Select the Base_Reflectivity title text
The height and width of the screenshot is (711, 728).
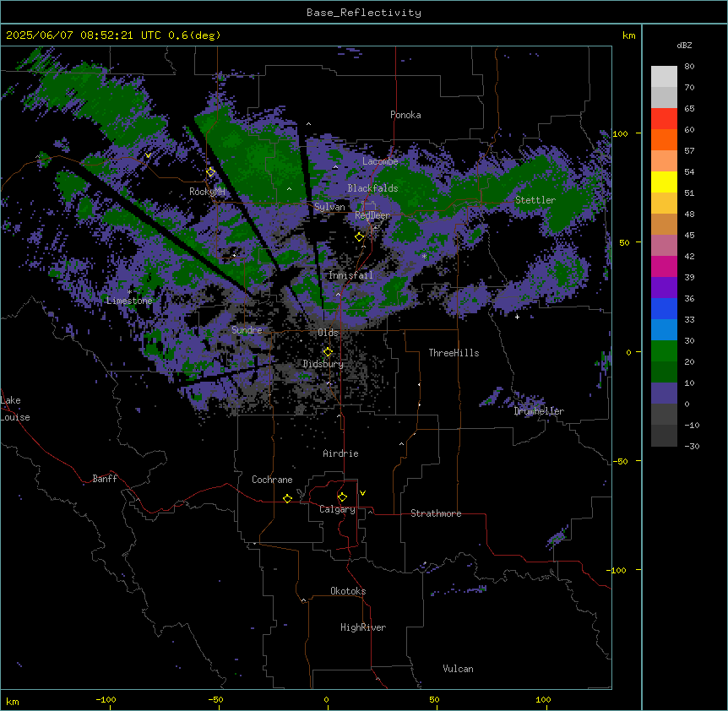point(364,13)
